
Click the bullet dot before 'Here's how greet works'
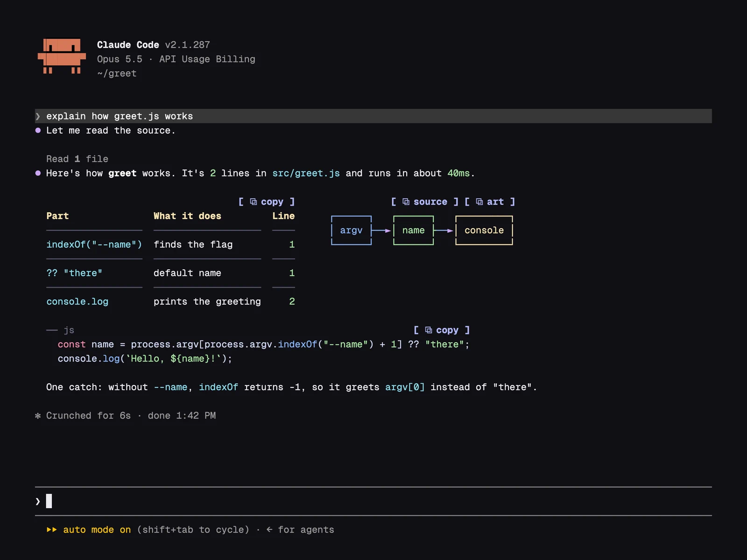pos(38,173)
